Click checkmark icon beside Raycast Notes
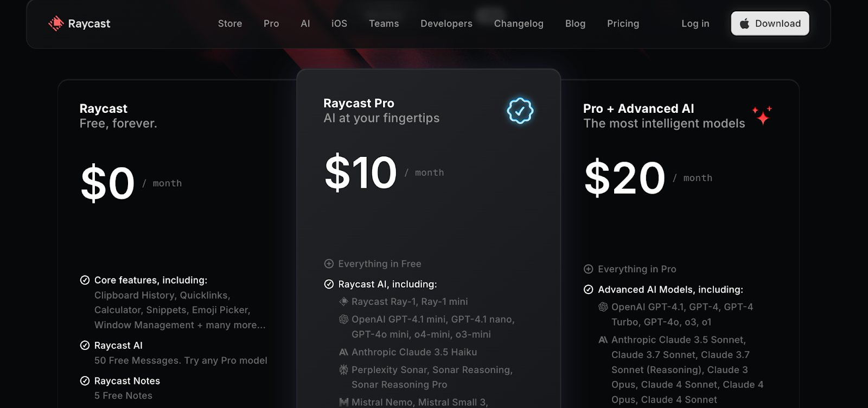 point(85,381)
